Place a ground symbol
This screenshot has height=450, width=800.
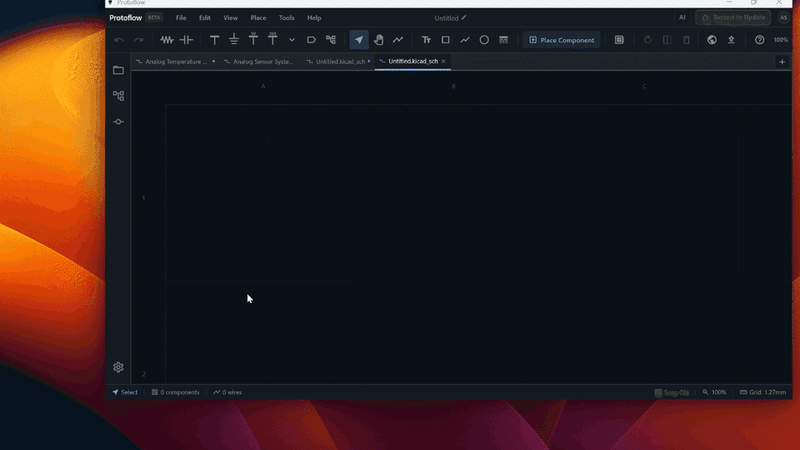pos(234,39)
